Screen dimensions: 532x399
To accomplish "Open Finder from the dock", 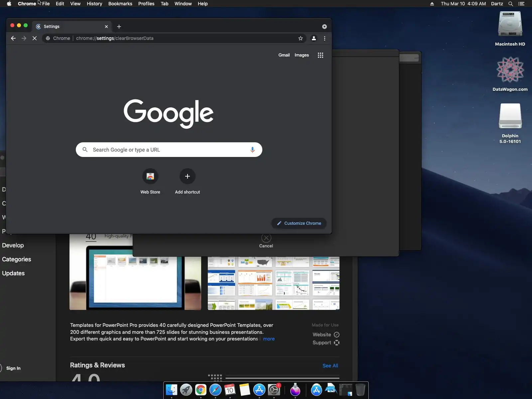I will coord(172,390).
